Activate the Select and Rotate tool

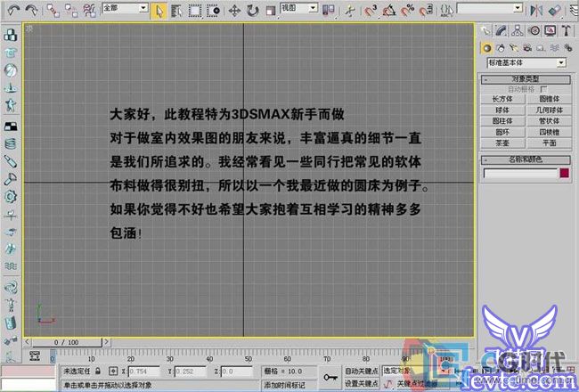(252, 10)
